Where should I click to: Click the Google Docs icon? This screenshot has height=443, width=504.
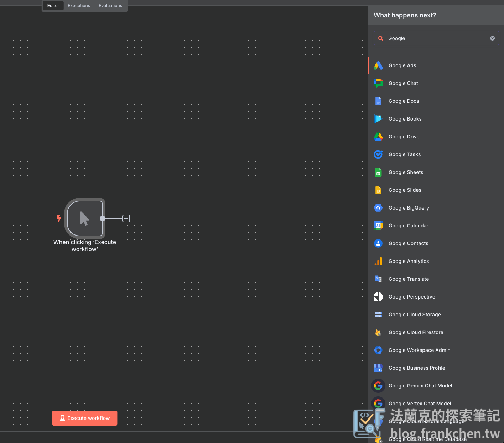pos(378,101)
